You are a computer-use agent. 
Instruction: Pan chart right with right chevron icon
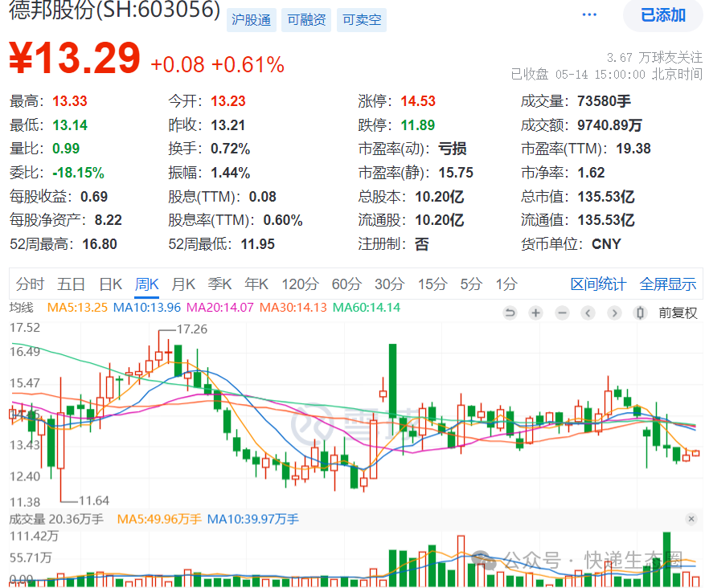(x=614, y=312)
